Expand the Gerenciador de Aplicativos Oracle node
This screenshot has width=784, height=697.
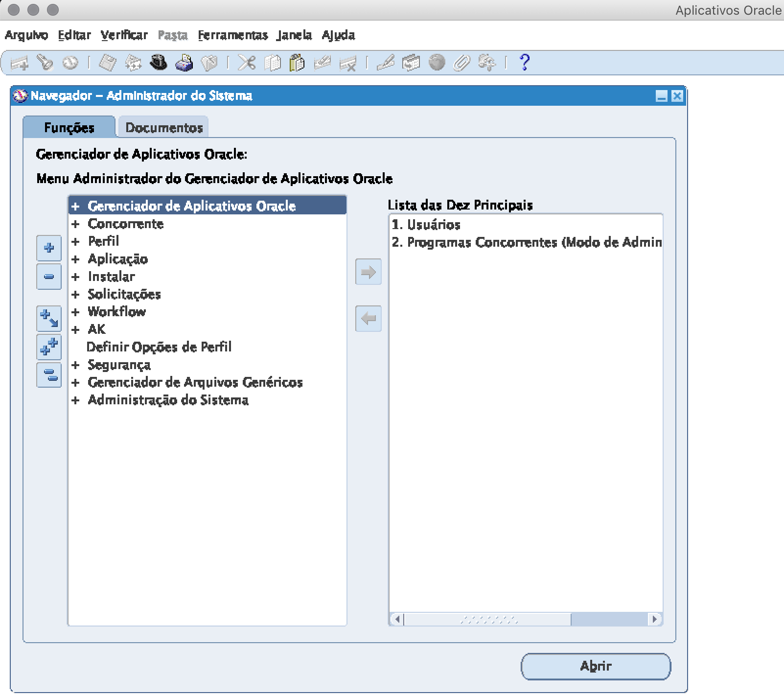click(x=75, y=207)
